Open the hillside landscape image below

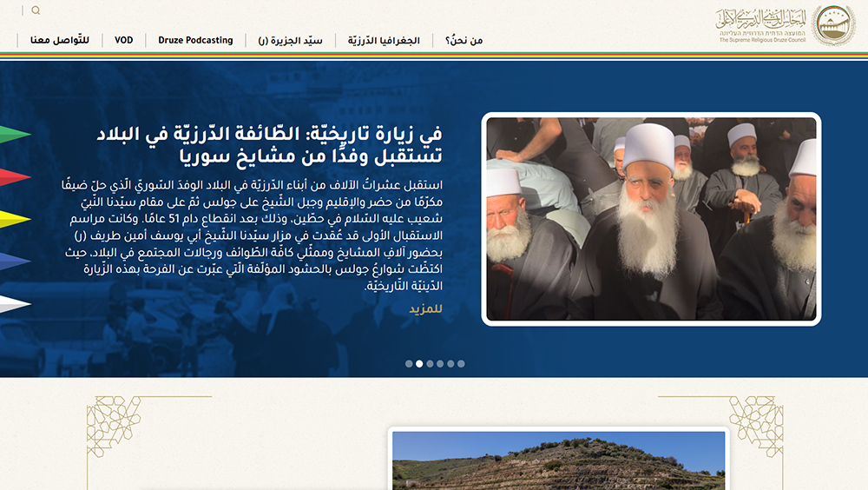point(558,460)
